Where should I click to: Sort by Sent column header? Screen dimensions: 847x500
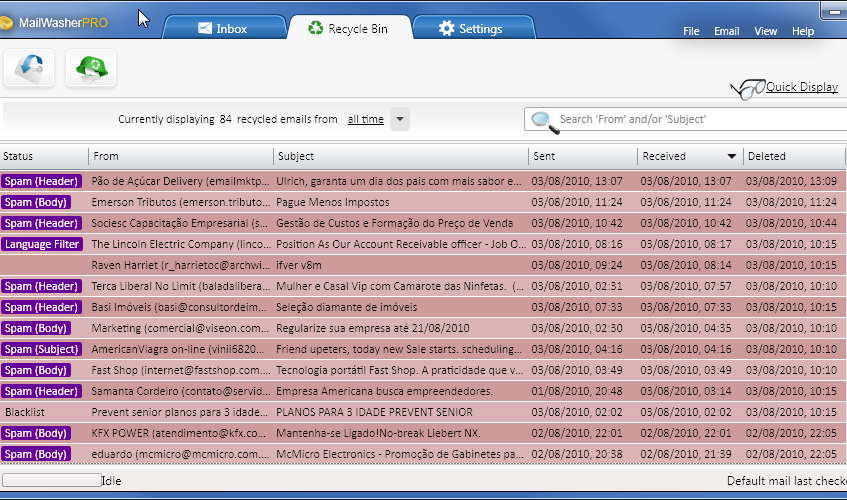(x=583, y=156)
